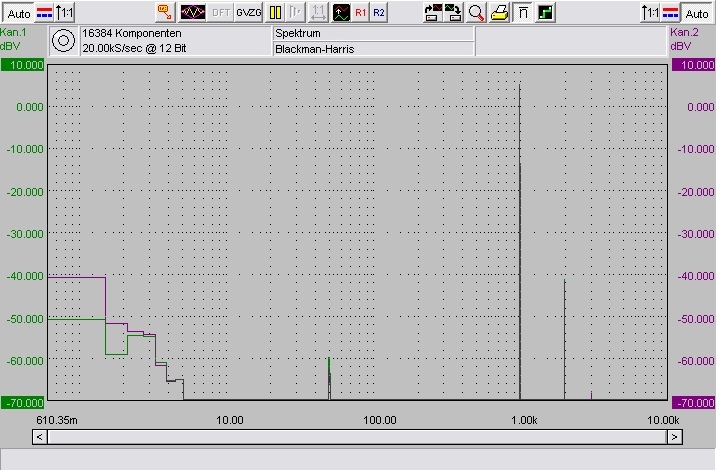Open the 16384 Komponenten settings field
Screen dimensions: 716x471
tap(174, 33)
